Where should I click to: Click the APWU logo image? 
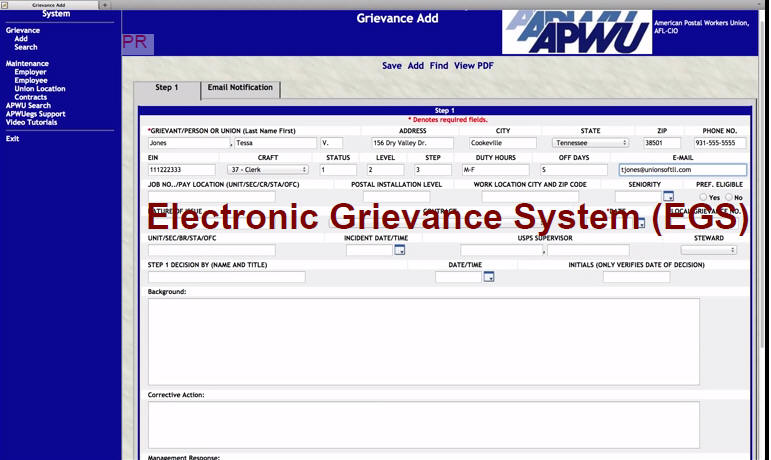click(x=577, y=32)
